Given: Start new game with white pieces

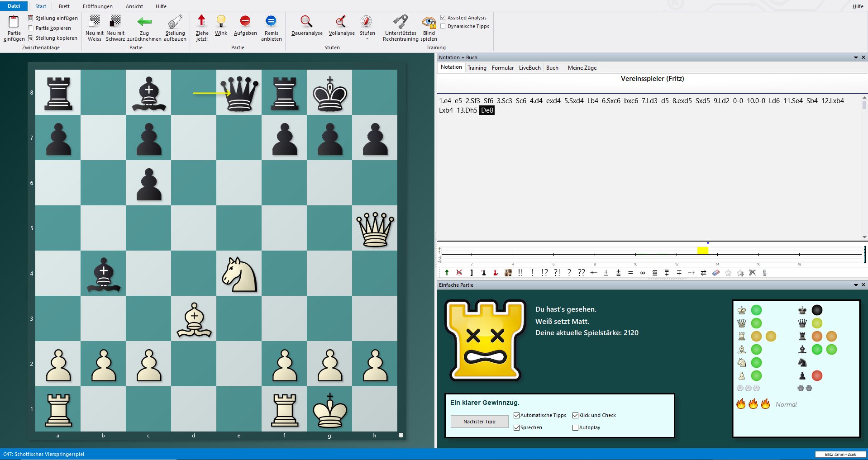Looking at the screenshot, I should [94, 28].
